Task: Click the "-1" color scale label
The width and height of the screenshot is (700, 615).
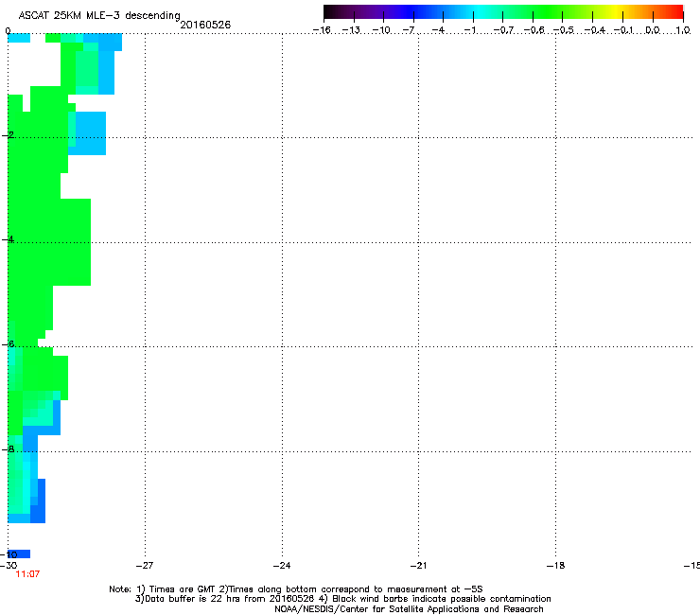Action: click(469, 30)
